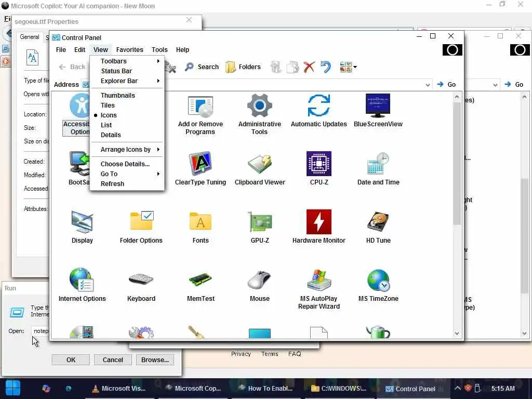This screenshot has height=399, width=532.
Task: Launch CPU-Z icon
Action: [319, 169]
